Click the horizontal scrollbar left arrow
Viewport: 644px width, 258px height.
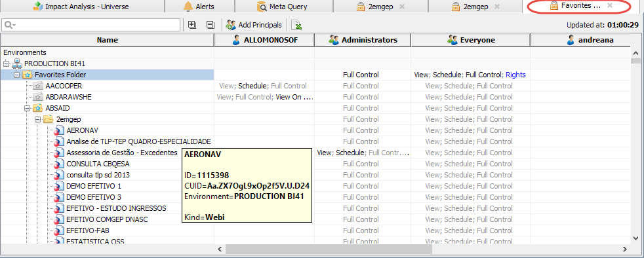point(220,249)
